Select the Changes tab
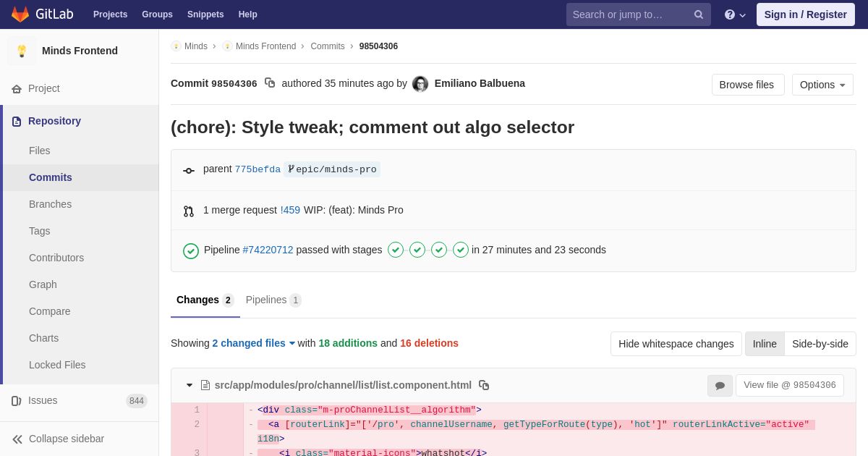Viewport: 868px width, 456px height. 205,300
